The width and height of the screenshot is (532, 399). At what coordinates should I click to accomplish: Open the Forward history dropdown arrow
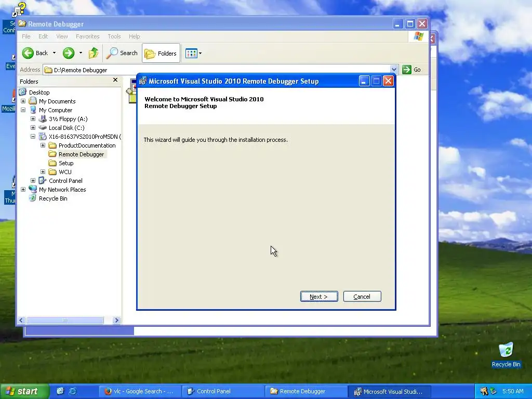(x=81, y=53)
